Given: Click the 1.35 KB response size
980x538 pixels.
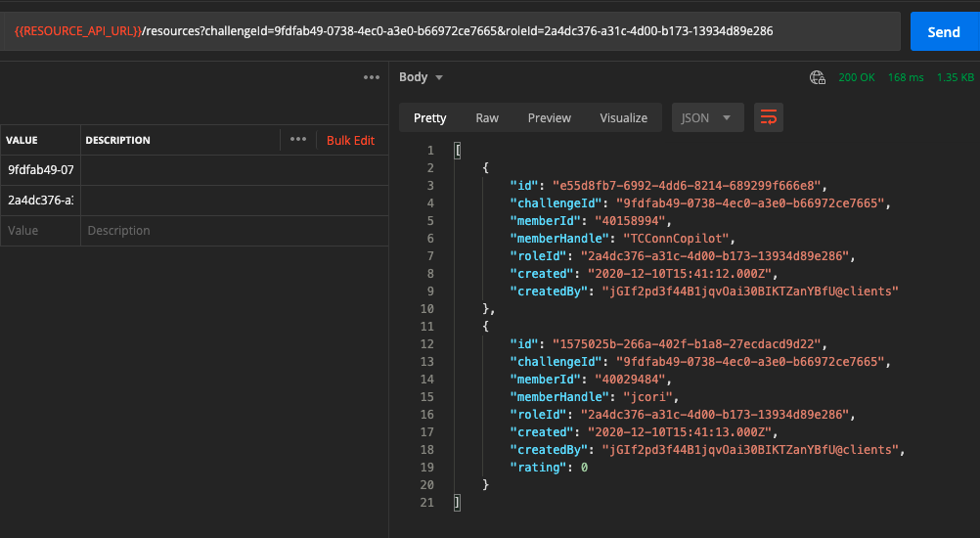Looking at the screenshot, I should tap(955, 77).
